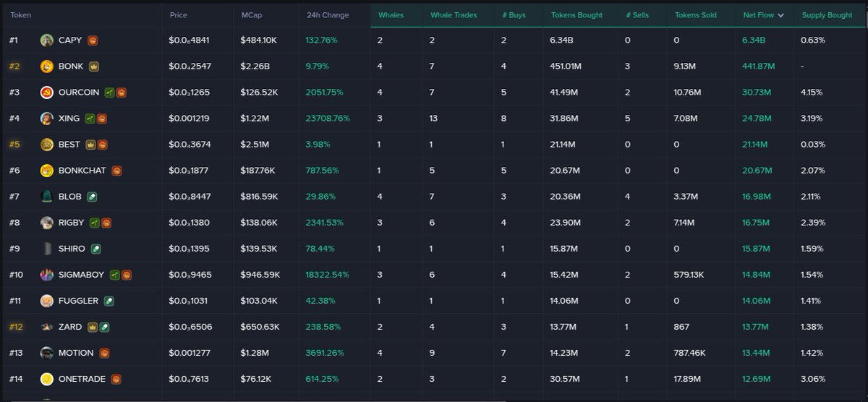
Task: Open the CAPY token name
Action: point(70,40)
